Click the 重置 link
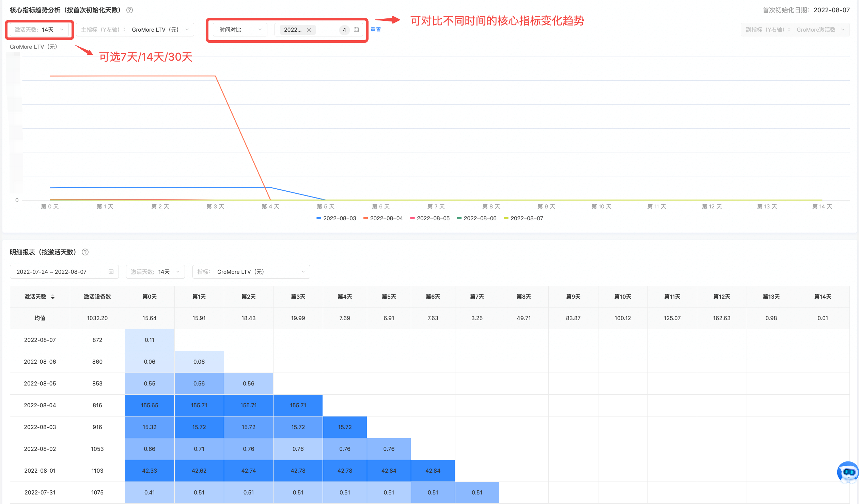Screen dimensions: 859x504 point(376,30)
